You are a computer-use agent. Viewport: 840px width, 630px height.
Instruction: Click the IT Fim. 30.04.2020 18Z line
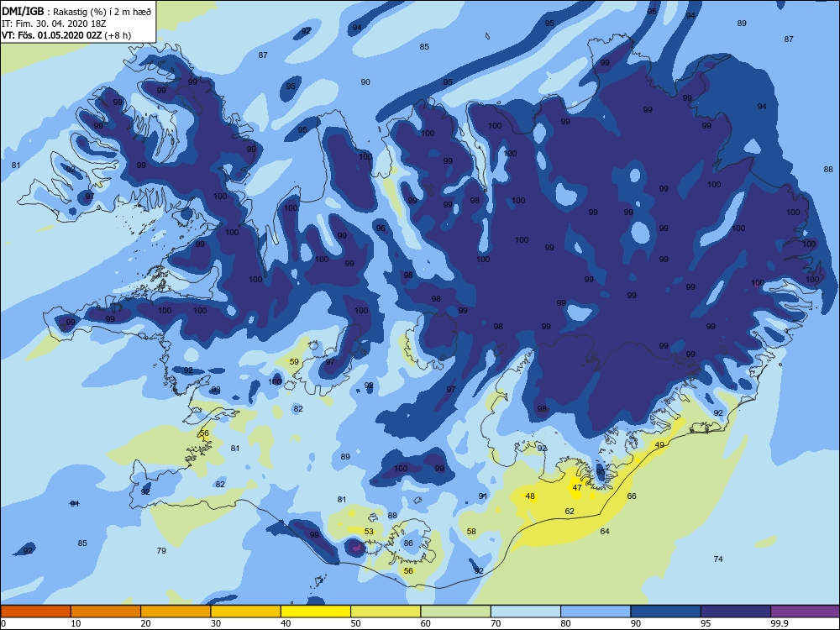54,24
